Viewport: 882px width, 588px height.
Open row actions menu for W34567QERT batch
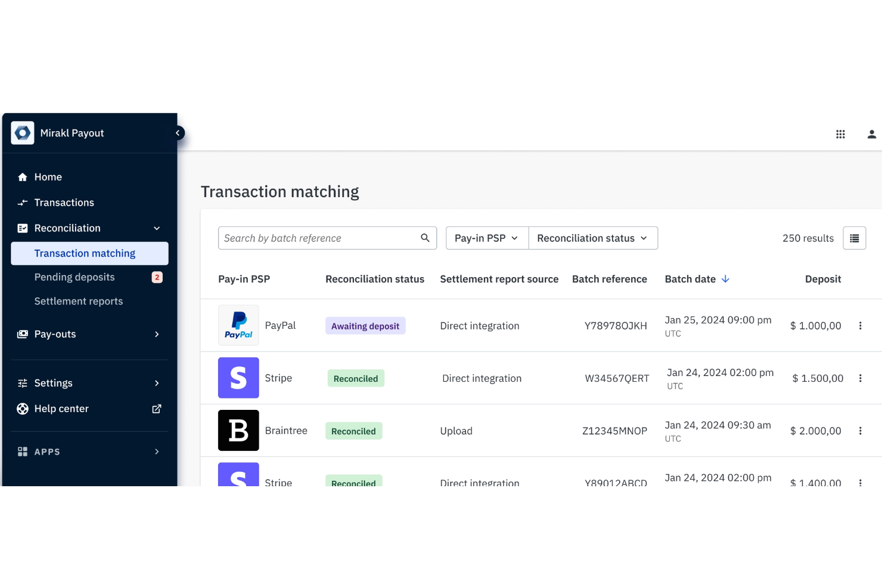coord(860,378)
